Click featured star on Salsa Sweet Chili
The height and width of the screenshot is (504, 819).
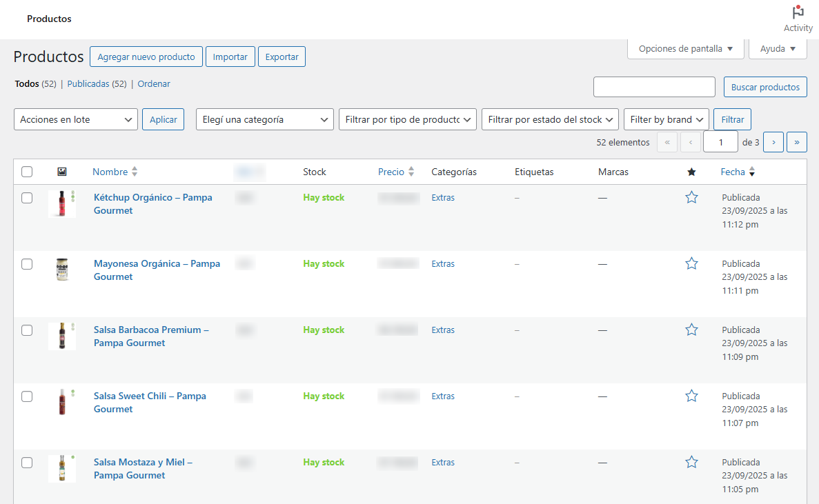691,396
